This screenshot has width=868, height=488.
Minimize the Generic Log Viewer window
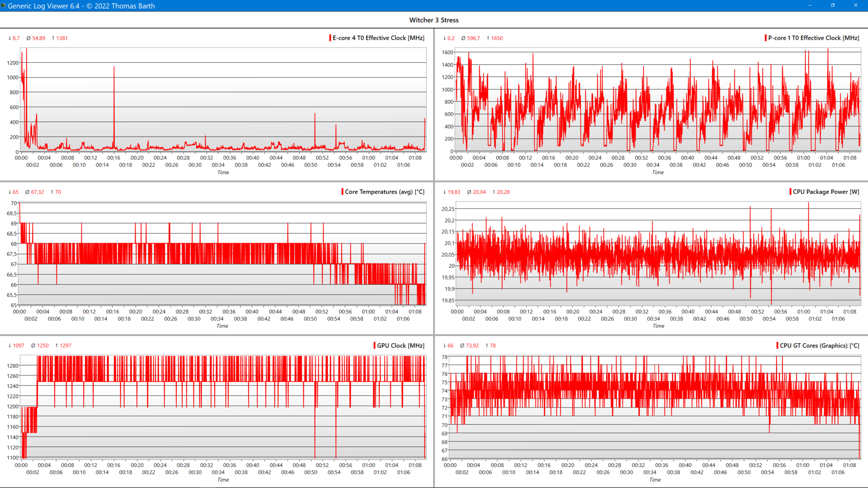[810, 5]
